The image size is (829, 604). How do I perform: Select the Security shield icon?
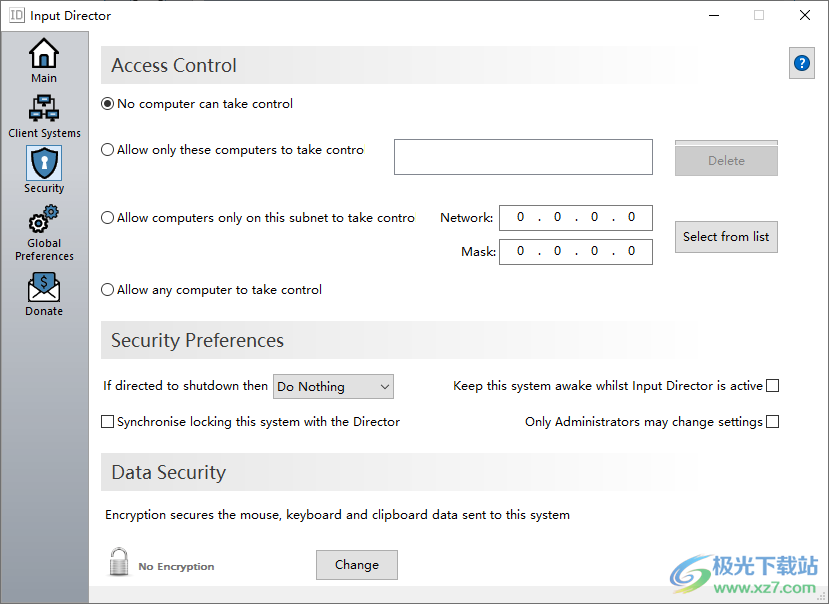(44, 163)
